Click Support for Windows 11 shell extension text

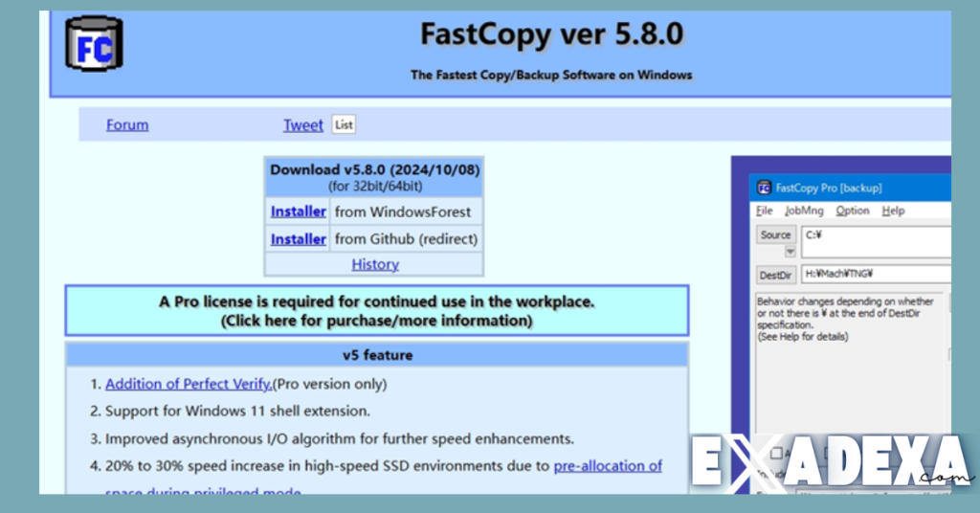237,412
